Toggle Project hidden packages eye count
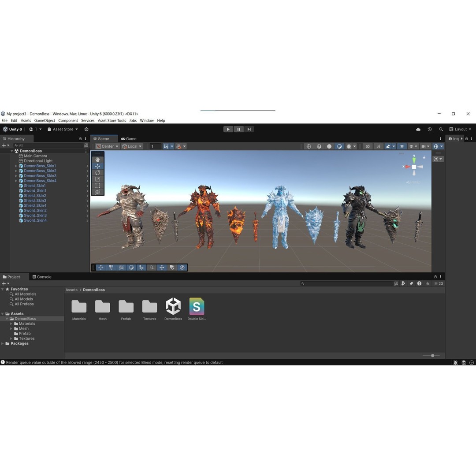This screenshot has width=476, height=476. pyautogui.click(x=439, y=283)
